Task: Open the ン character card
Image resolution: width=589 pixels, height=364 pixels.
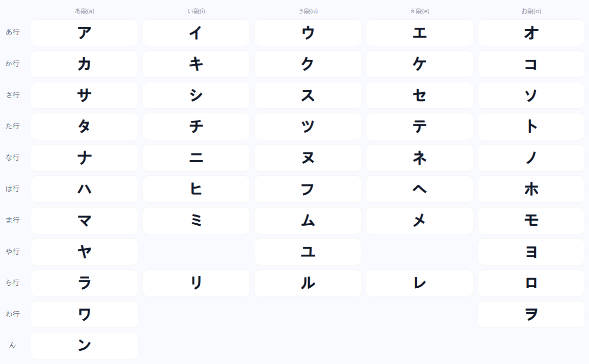Action: coord(85,346)
